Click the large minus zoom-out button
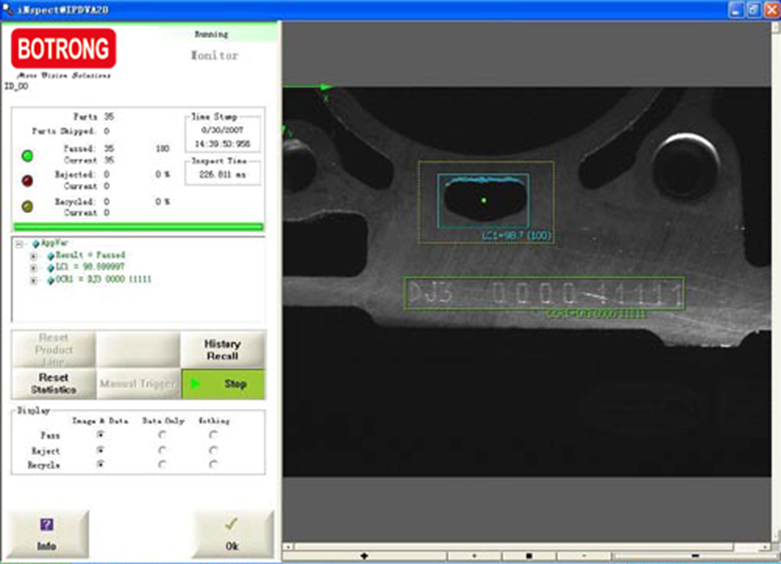Viewport: 781px width, 564px height. click(695, 556)
